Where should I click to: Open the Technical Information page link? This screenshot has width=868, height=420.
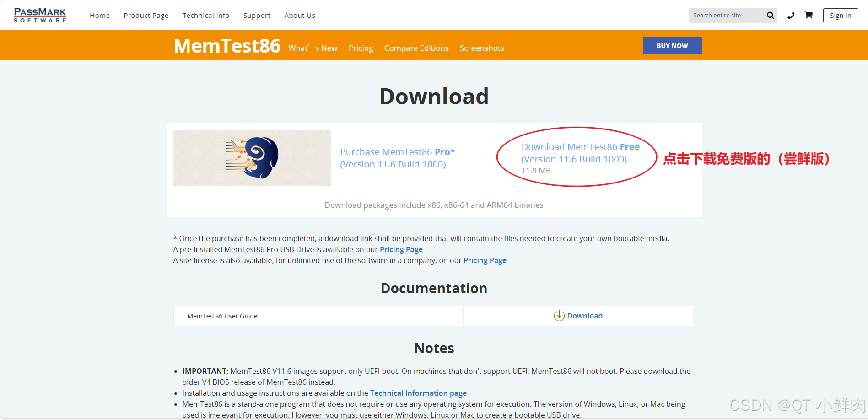click(x=418, y=393)
